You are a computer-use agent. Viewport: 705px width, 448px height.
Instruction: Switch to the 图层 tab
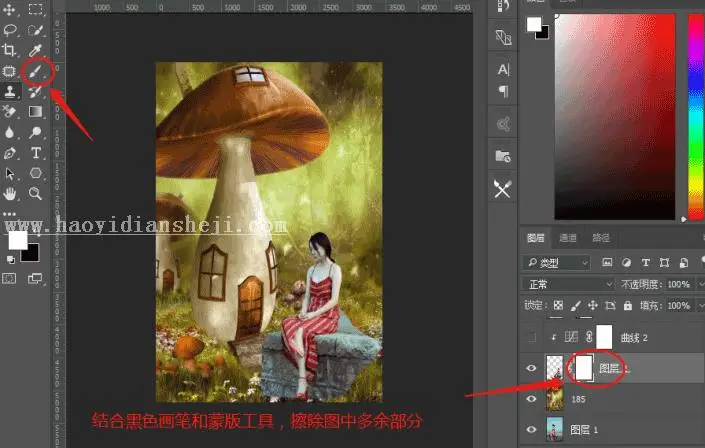535,237
